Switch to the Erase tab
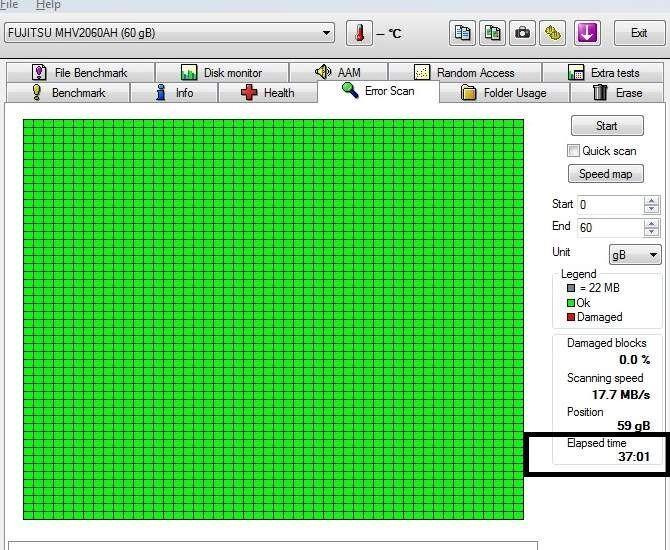Viewport: 670px width, 550px height. tap(617, 93)
